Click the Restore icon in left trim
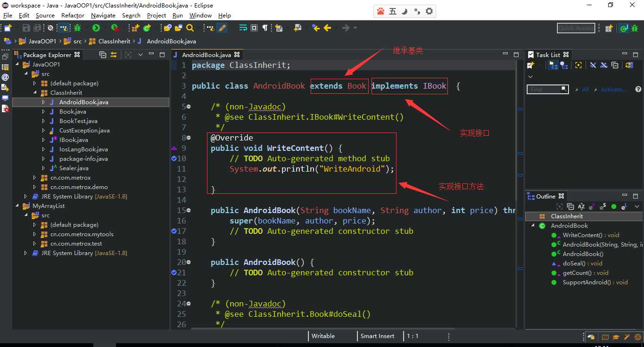Image resolution: width=644 pixels, height=347 pixels. tap(5, 57)
